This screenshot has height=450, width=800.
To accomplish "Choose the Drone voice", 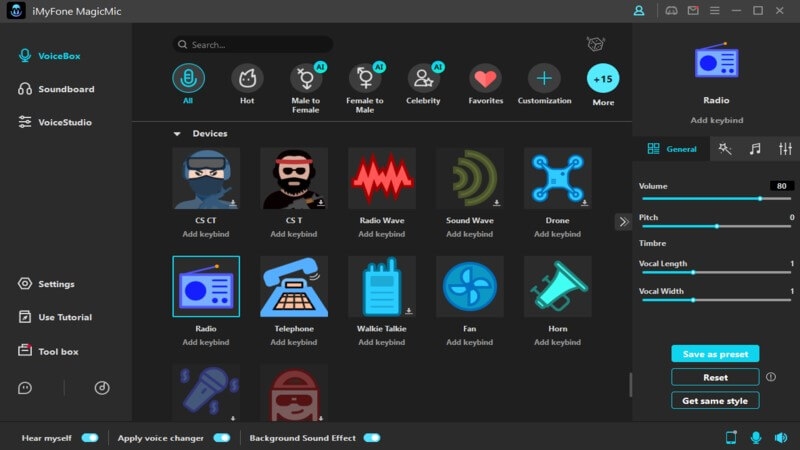I will [x=558, y=179].
